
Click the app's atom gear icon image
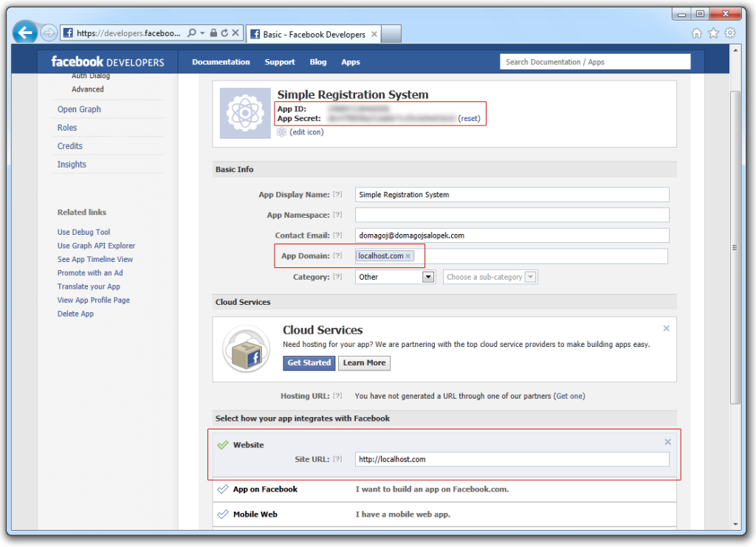pos(245,113)
